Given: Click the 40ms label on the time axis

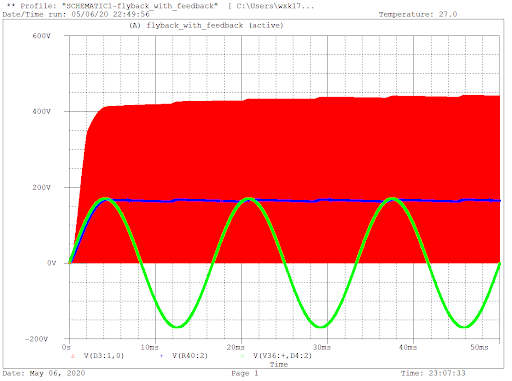Looking at the screenshot, I should pyautogui.click(x=408, y=348).
